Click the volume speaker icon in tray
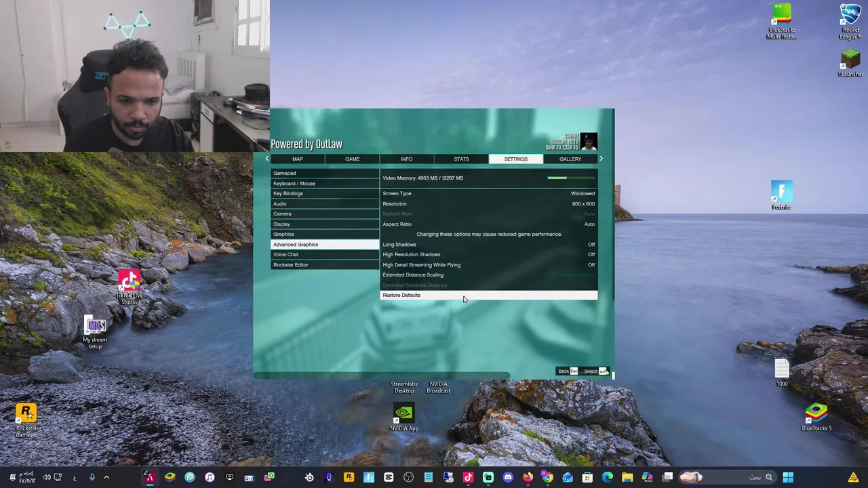Viewport: 868px width, 488px height. pyautogui.click(x=47, y=477)
